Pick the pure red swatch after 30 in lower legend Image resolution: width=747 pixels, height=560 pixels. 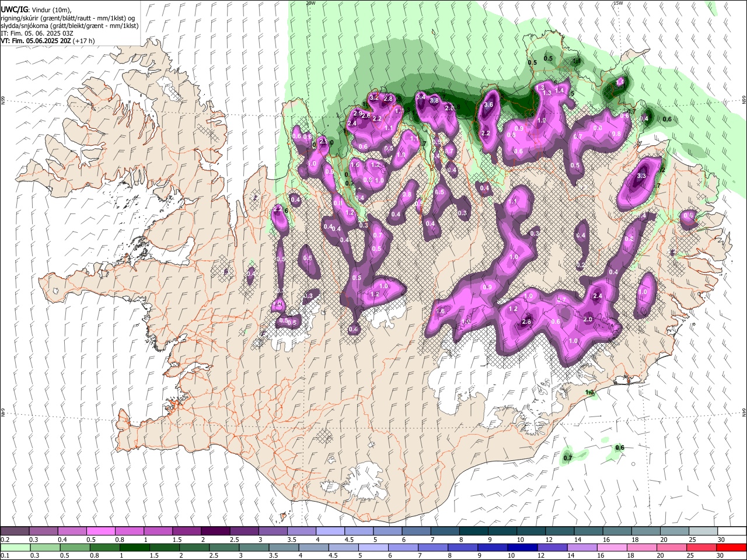(x=732, y=548)
